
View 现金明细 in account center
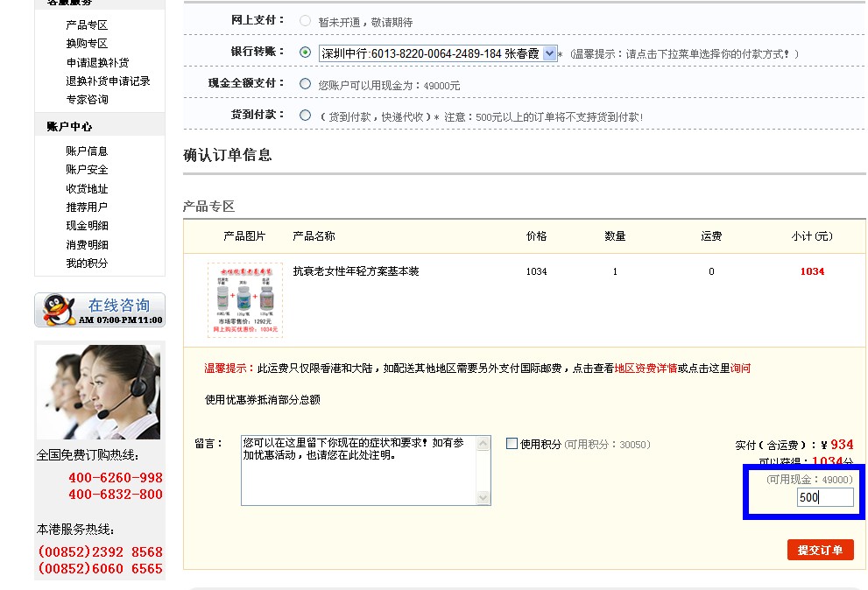(87, 226)
